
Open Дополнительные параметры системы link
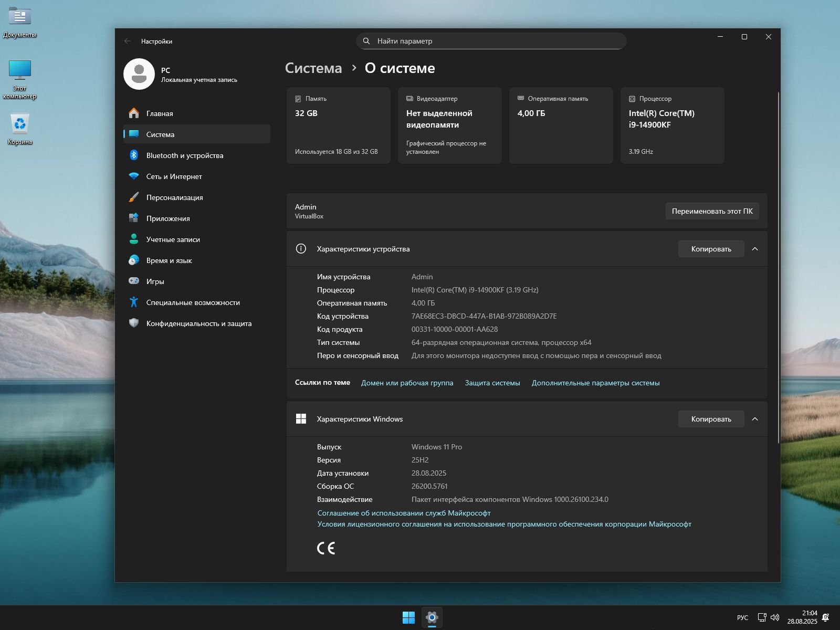(x=596, y=383)
